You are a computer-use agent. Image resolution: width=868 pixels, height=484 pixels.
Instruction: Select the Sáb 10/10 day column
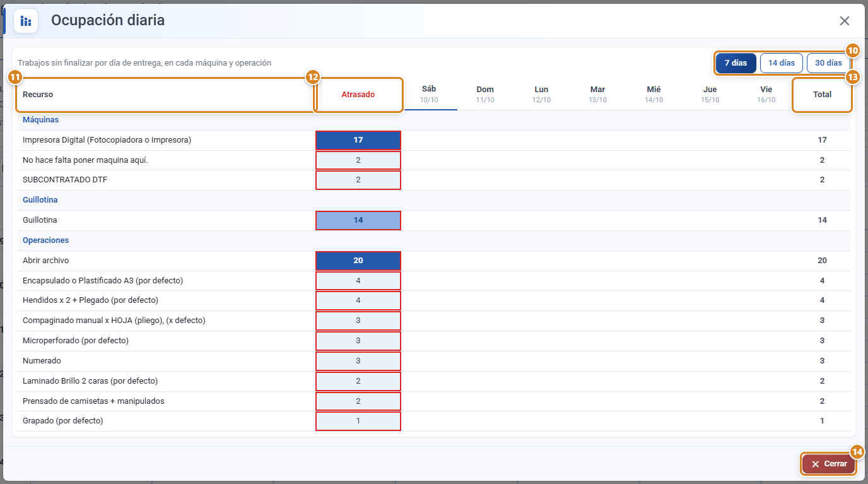(x=429, y=94)
